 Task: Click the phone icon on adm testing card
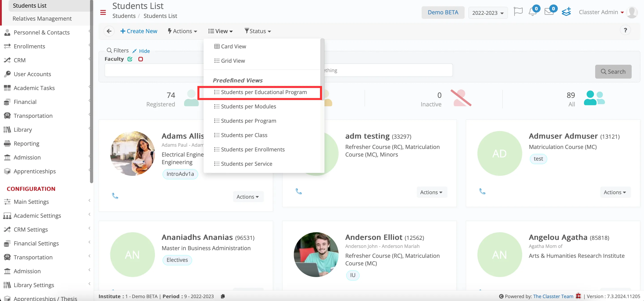298,191
